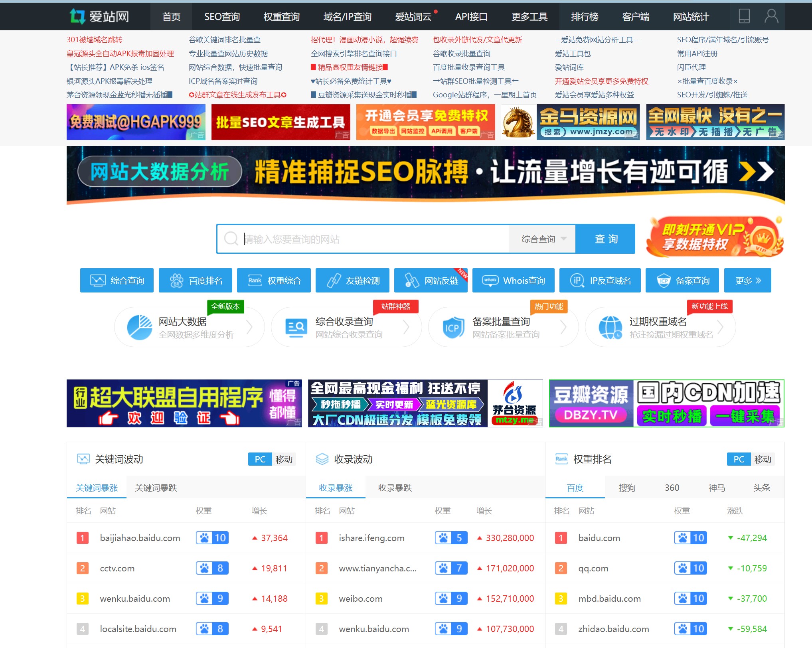Select the 关键词暴跌 tab
This screenshot has height=648, width=812.
tap(156, 488)
